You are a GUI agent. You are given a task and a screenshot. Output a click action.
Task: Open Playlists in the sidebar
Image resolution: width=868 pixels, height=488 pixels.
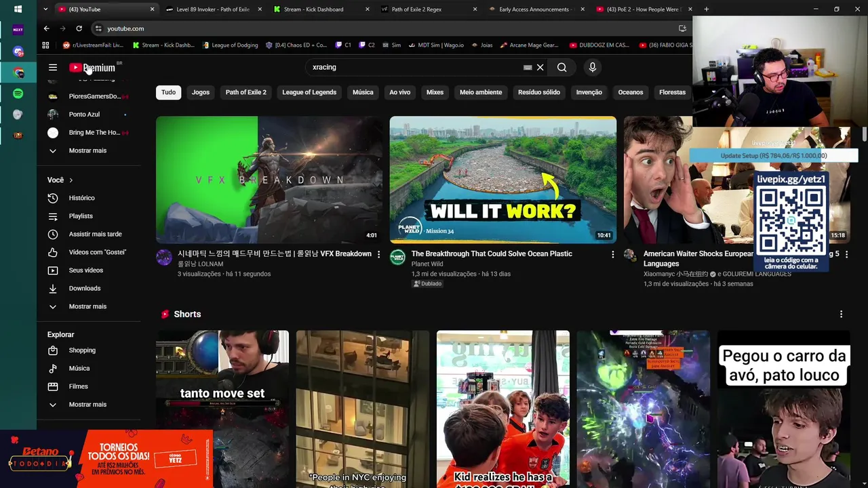coord(80,216)
